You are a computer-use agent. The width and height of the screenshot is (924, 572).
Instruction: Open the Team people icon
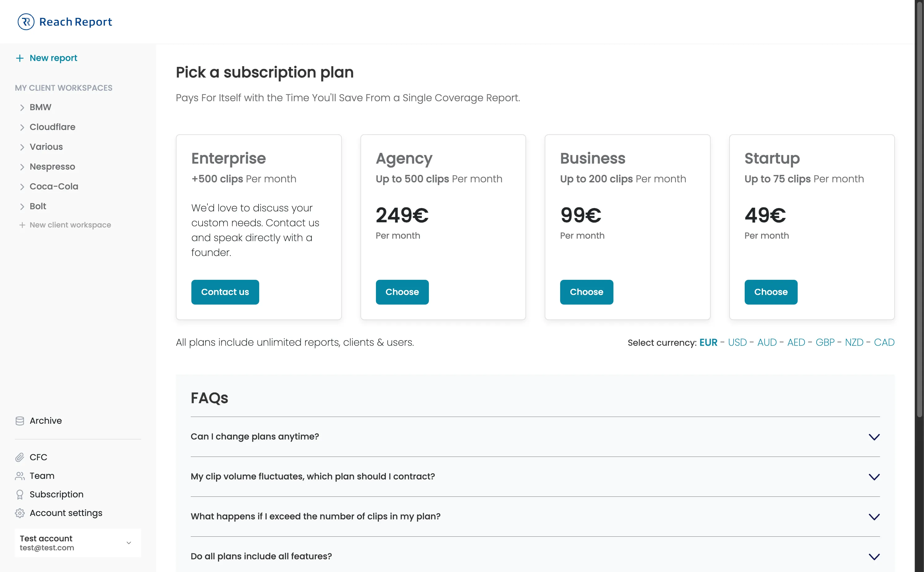click(x=20, y=475)
